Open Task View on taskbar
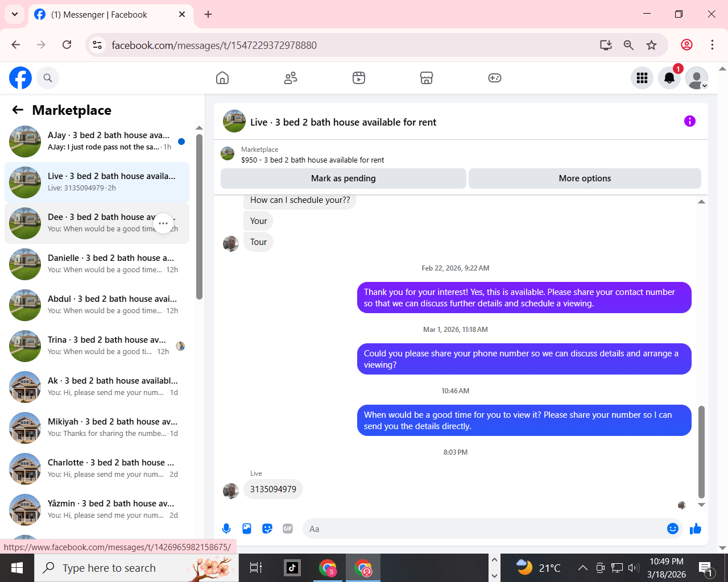This screenshot has height=582, width=728. (x=256, y=567)
